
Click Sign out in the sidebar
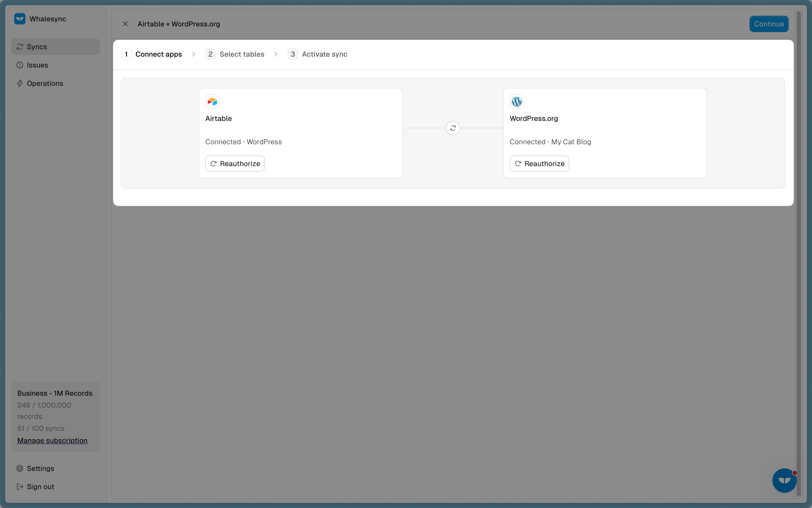(x=55, y=486)
